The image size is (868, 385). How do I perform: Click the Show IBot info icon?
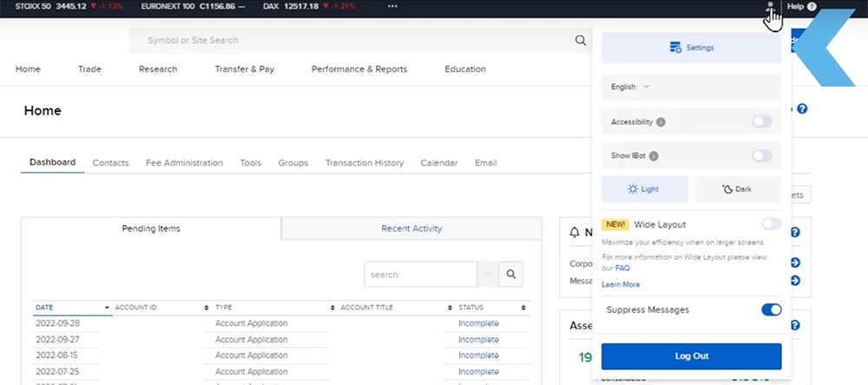coord(654,156)
